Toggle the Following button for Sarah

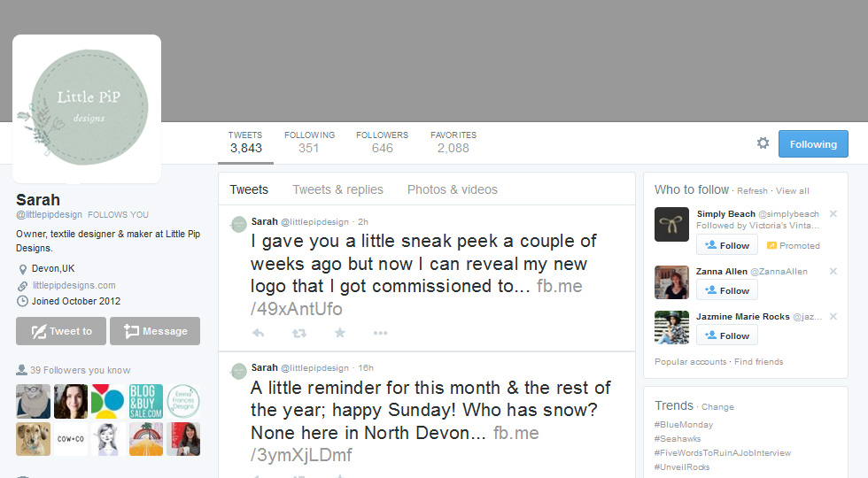coord(813,143)
